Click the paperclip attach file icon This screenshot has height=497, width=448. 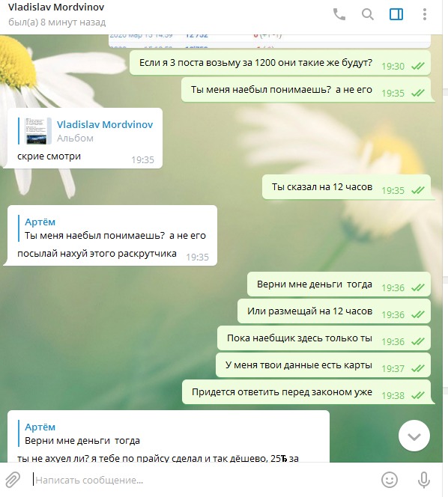13,480
